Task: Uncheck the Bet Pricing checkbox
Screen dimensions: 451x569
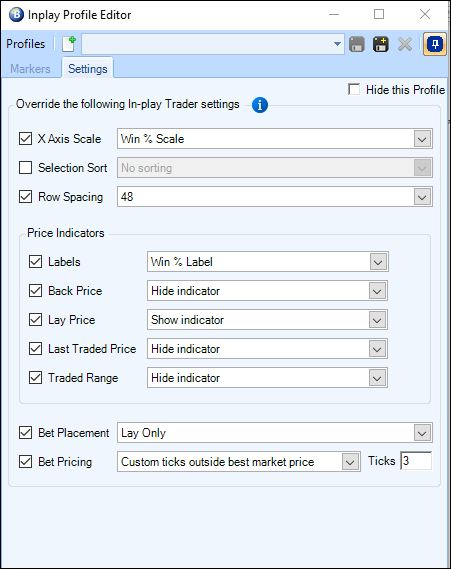Action: coord(25,462)
